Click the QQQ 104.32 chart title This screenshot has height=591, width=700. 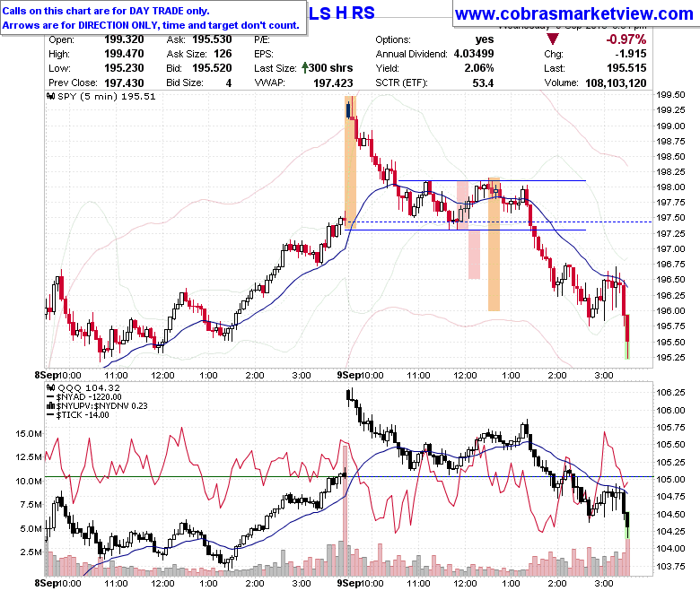click(x=89, y=388)
